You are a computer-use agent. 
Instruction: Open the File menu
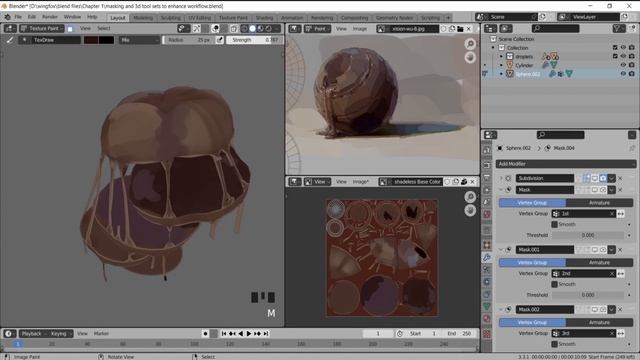[18, 17]
